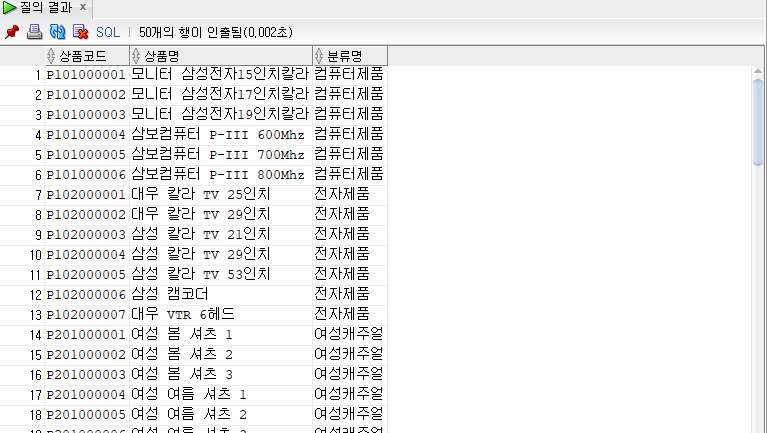Image resolution: width=767 pixels, height=433 pixels.
Task: Click 모니터 삼성전자15인치칼라 cell
Action: [x=221, y=75]
